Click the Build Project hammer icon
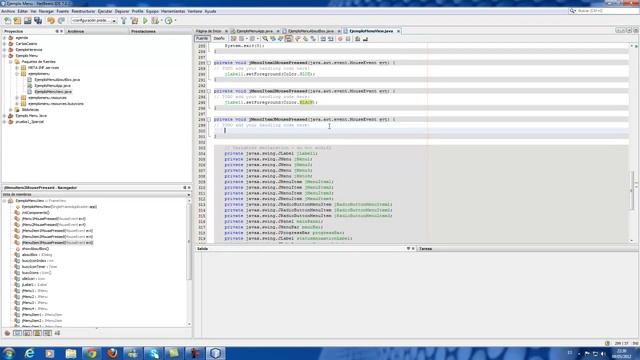This screenshot has height=360, width=640. click(124, 20)
